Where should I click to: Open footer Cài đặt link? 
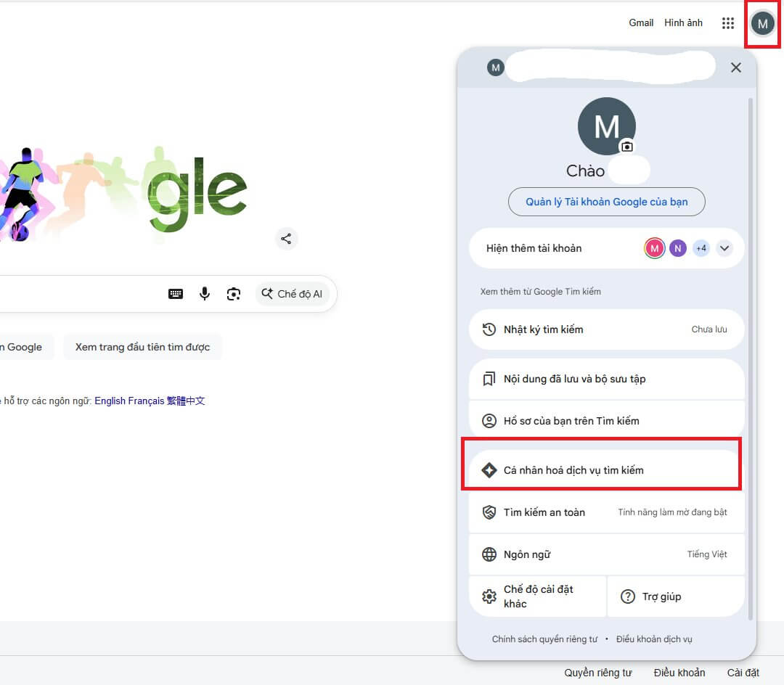click(x=743, y=673)
